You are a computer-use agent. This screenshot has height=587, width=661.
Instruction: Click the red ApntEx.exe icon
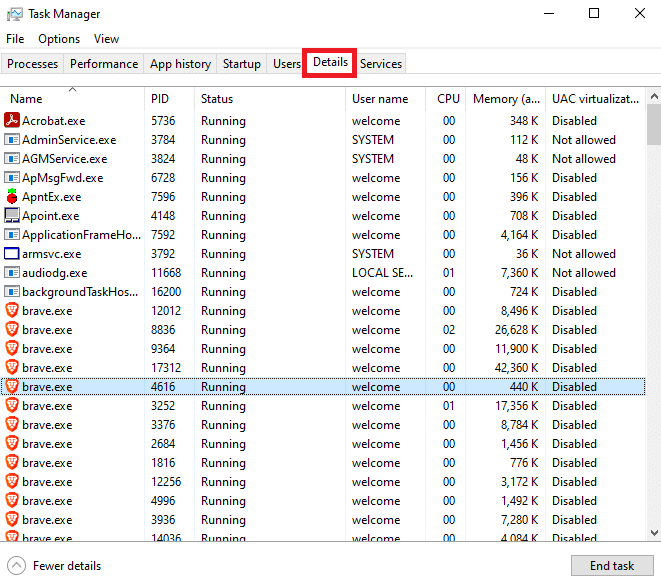pyautogui.click(x=12, y=196)
